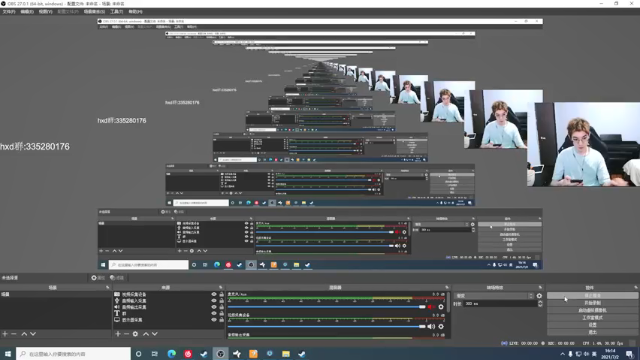This screenshot has width=640, height=360.
Task: Lock the display capture source
Action: 221,320
